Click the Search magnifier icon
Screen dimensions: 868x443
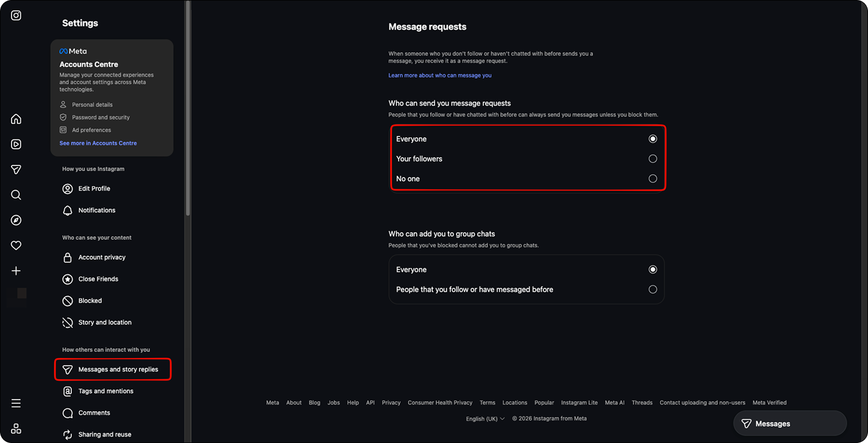tap(16, 195)
